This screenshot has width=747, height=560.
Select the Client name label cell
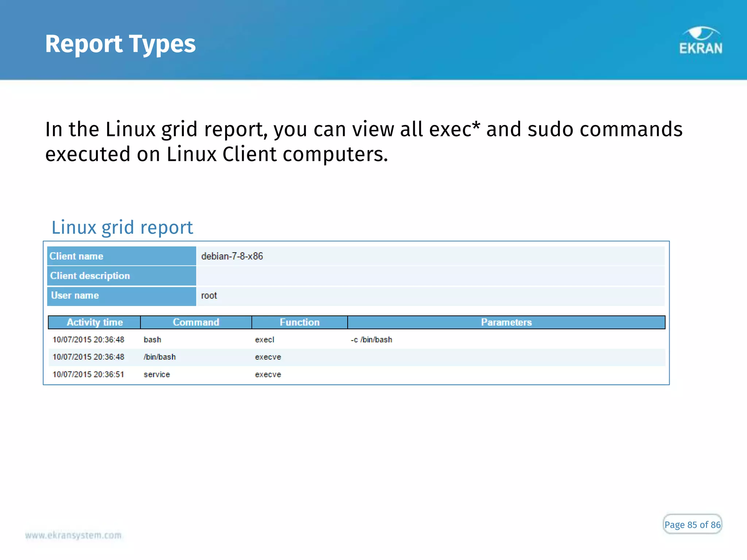click(x=121, y=256)
